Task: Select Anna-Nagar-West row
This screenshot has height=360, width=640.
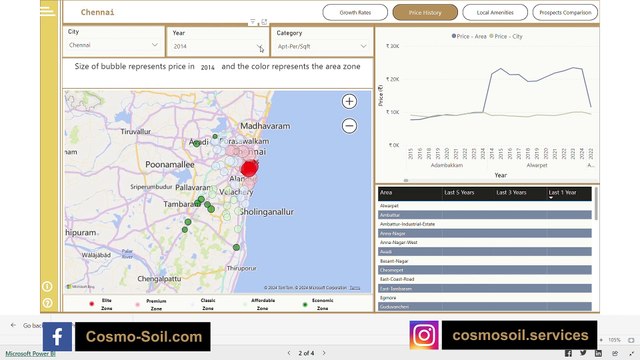Action: (x=484, y=242)
